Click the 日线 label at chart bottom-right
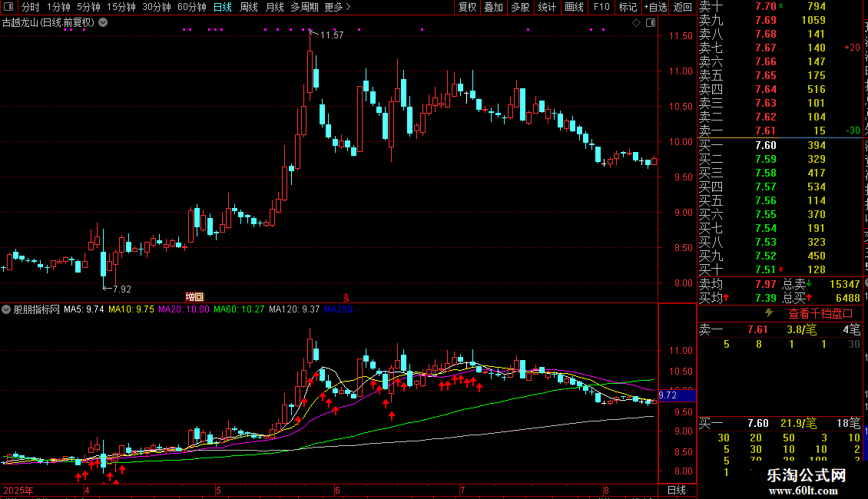The image size is (868, 499). pos(677,490)
